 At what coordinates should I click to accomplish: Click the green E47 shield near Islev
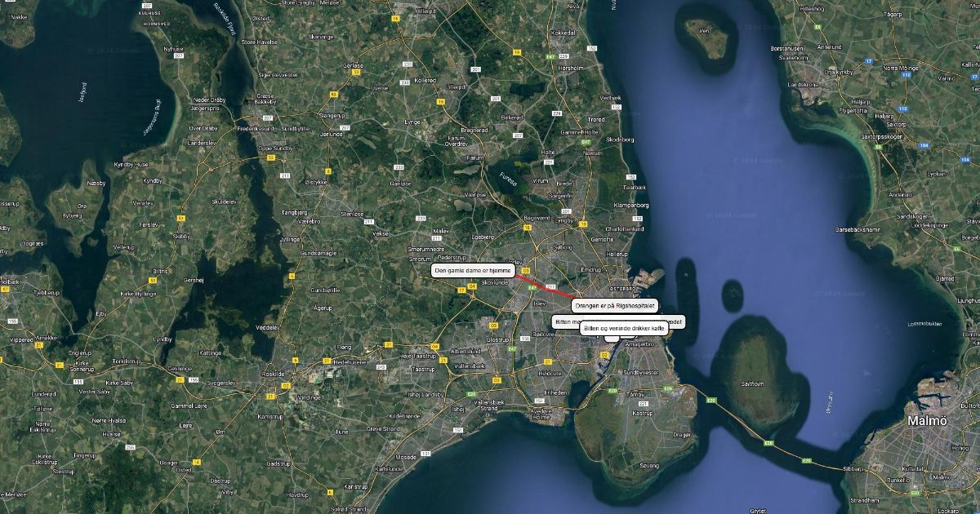coord(532,288)
